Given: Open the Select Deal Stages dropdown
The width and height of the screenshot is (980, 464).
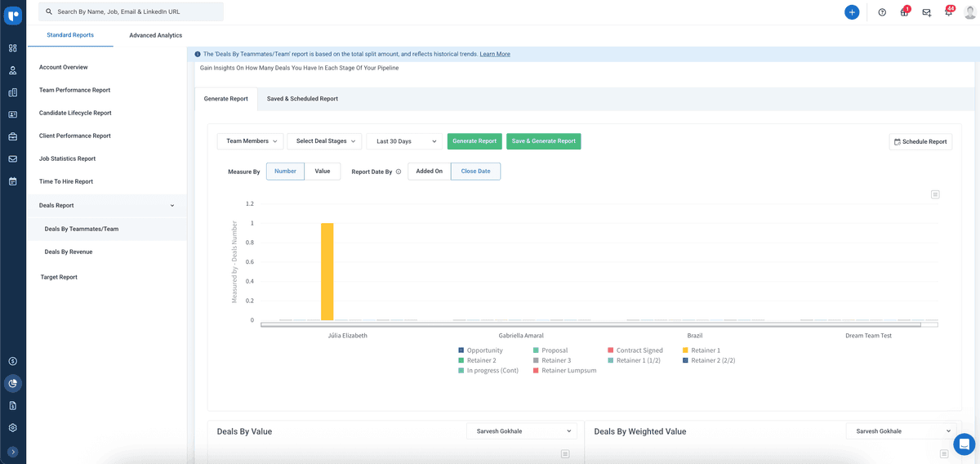Looking at the screenshot, I should (324, 141).
